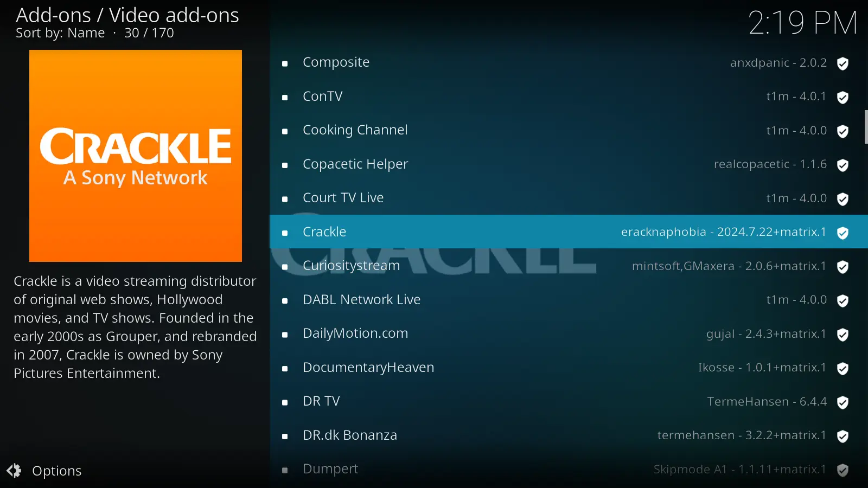Select DABL Network Live from the list
The width and height of the screenshot is (868, 488).
pos(569,299)
